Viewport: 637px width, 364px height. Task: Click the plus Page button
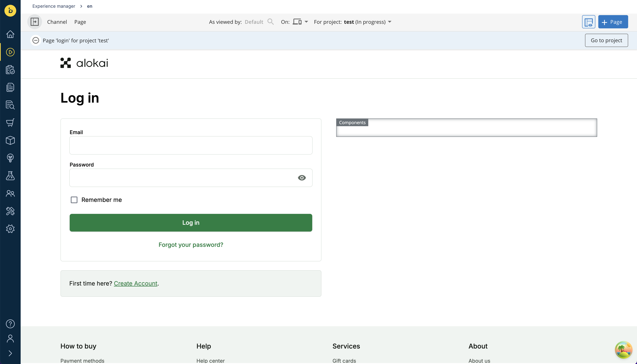(x=613, y=22)
